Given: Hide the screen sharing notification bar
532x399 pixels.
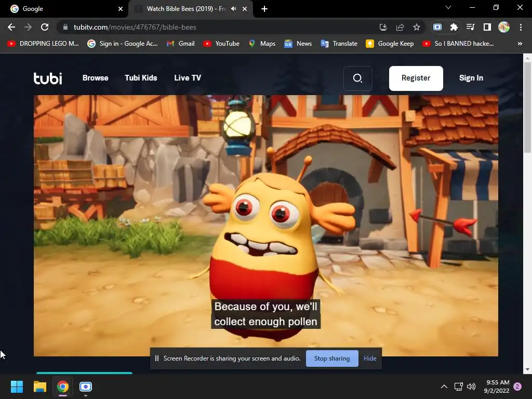Looking at the screenshot, I should pyautogui.click(x=370, y=358).
